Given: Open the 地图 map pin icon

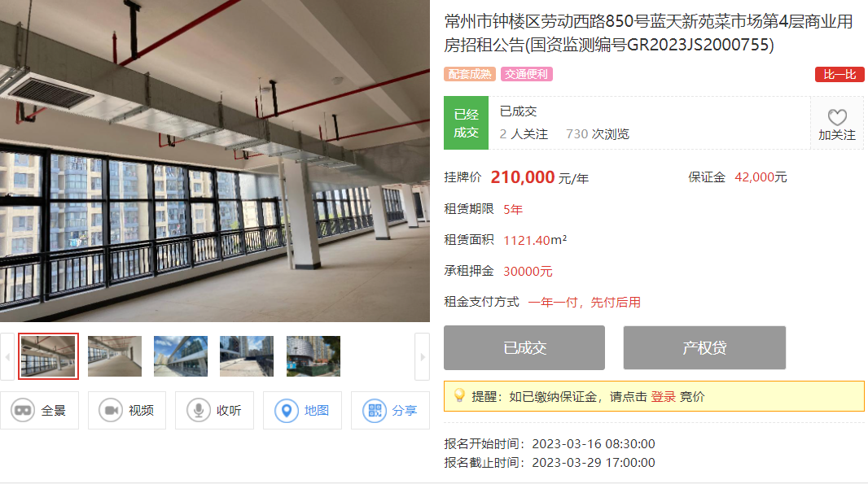Looking at the screenshot, I should (287, 411).
